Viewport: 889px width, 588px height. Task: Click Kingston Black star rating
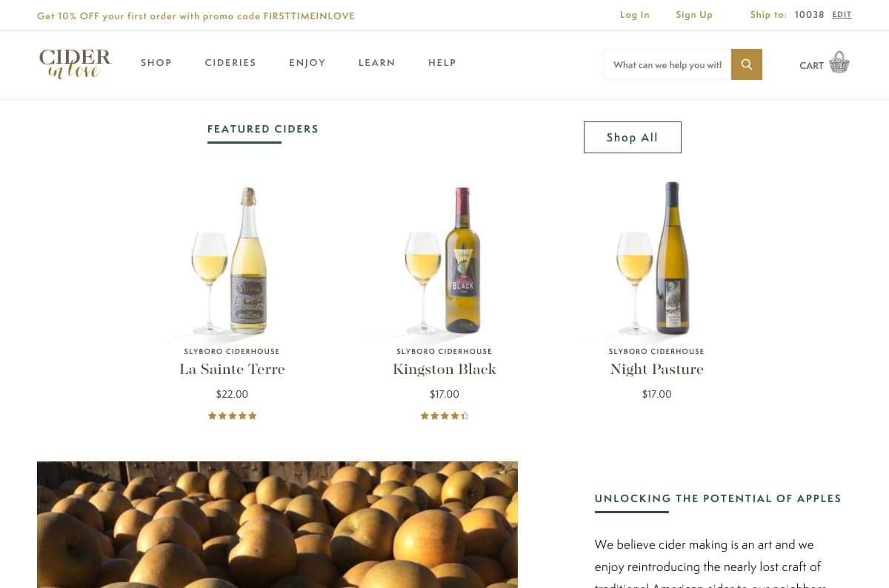tap(444, 416)
